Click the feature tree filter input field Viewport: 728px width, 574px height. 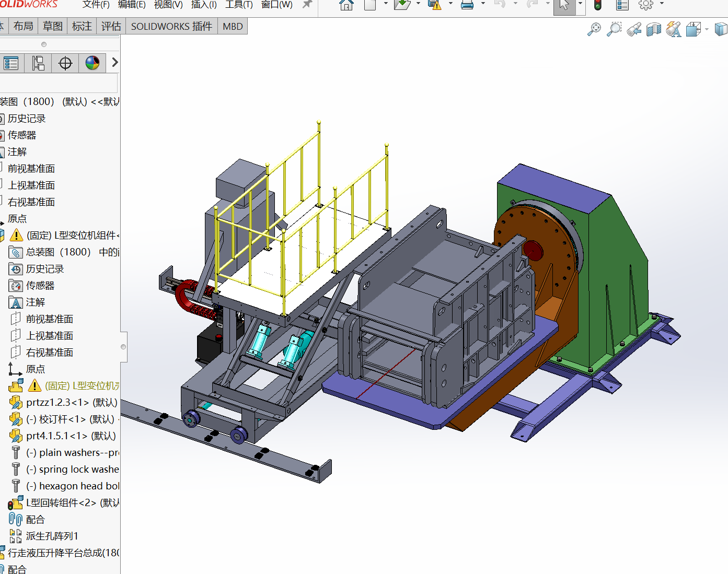[x=57, y=83]
